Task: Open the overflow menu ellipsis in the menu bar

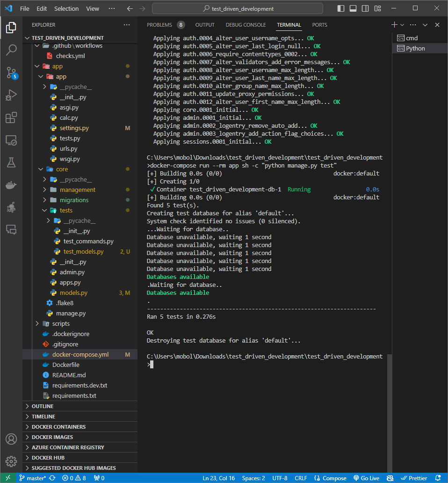Action: click(112, 8)
